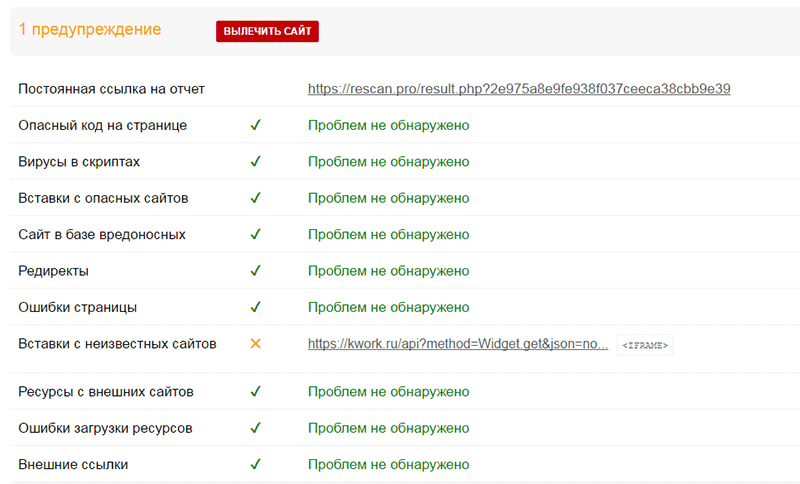
Task: Click 'Проблем не обнаружено' in the 'Опасный код на странице' row
Action: coord(388,125)
